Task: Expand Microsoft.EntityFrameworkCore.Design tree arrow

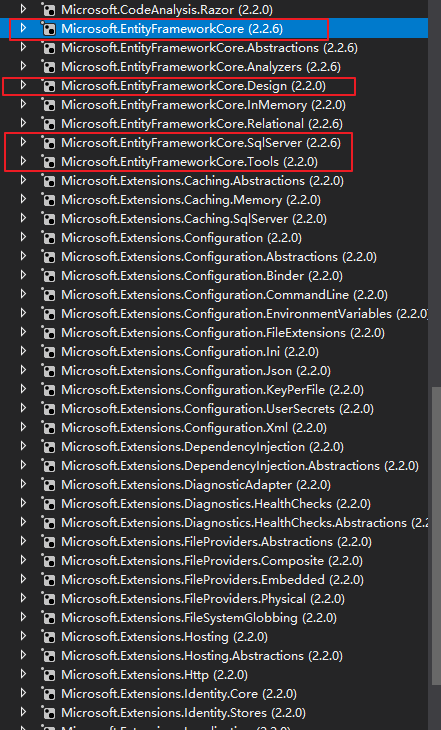Action: (x=23, y=85)
